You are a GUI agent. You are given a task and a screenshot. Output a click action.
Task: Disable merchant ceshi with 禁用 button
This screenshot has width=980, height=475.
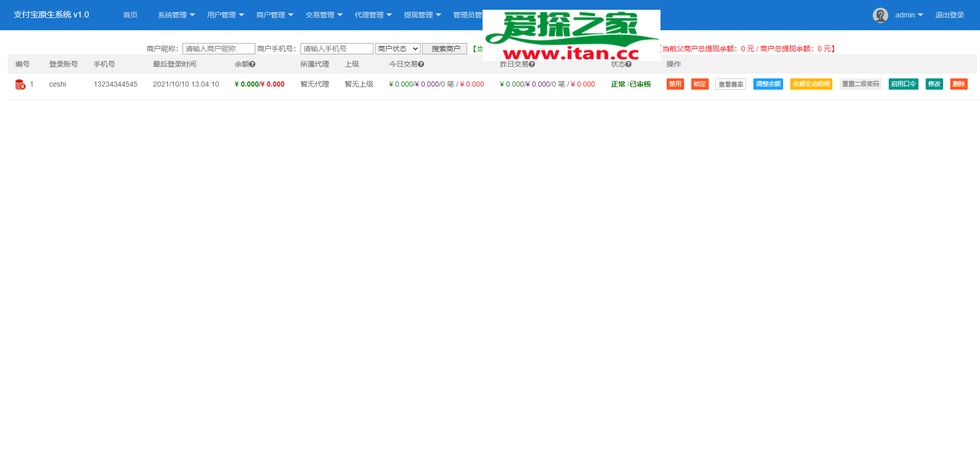pyautogui.click(x=675, y=84)
